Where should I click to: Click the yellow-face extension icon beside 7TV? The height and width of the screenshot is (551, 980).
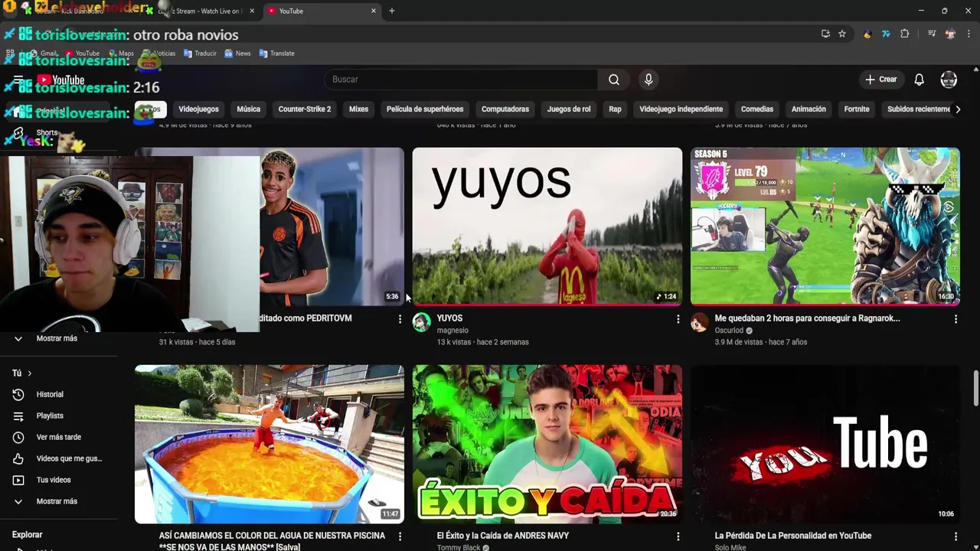tap(867, 34)
